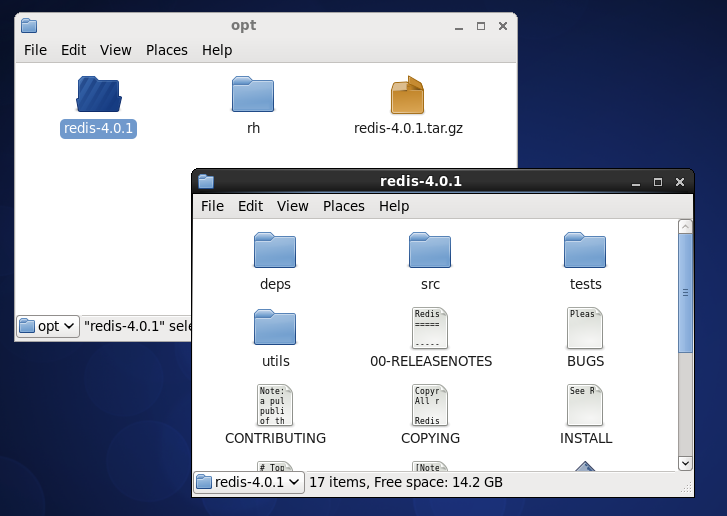This screenshot has width=727, height=516.
Task: Click the tests folder name label
Action: tap(585, 284)
